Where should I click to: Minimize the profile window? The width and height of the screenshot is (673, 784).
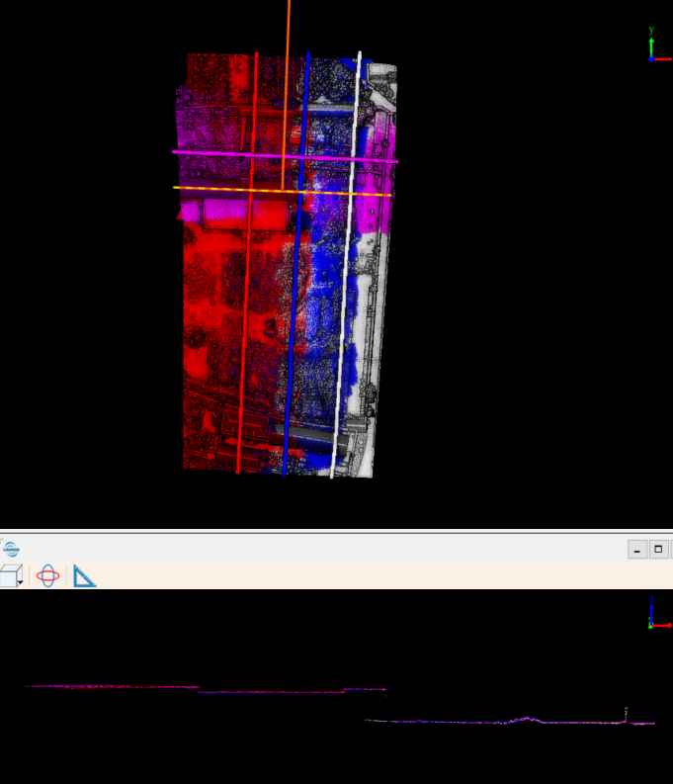click(x=637, y=549)
